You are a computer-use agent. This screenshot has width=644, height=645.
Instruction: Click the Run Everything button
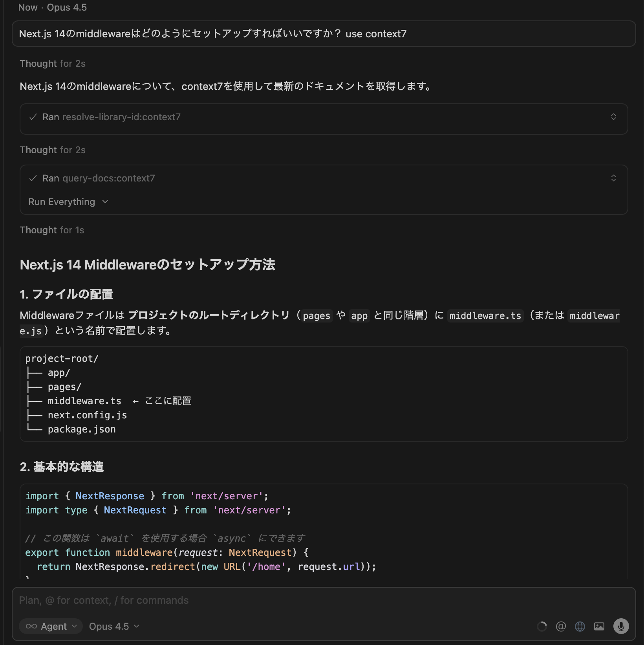pos(62,202)
